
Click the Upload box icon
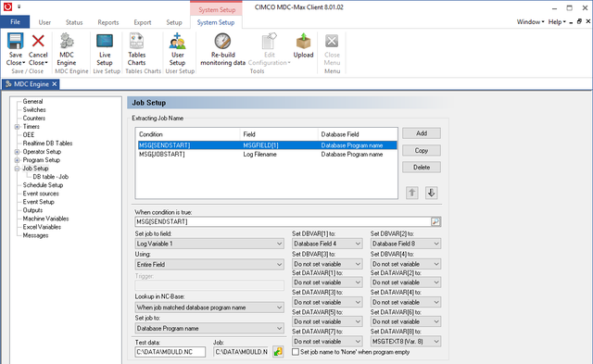303,41
